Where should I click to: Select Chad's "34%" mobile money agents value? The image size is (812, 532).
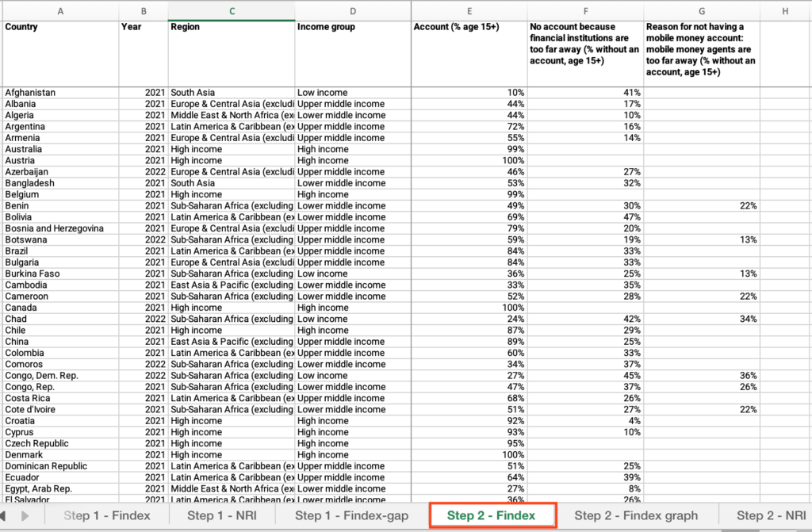pyautogui.click(x=702, y=319)
